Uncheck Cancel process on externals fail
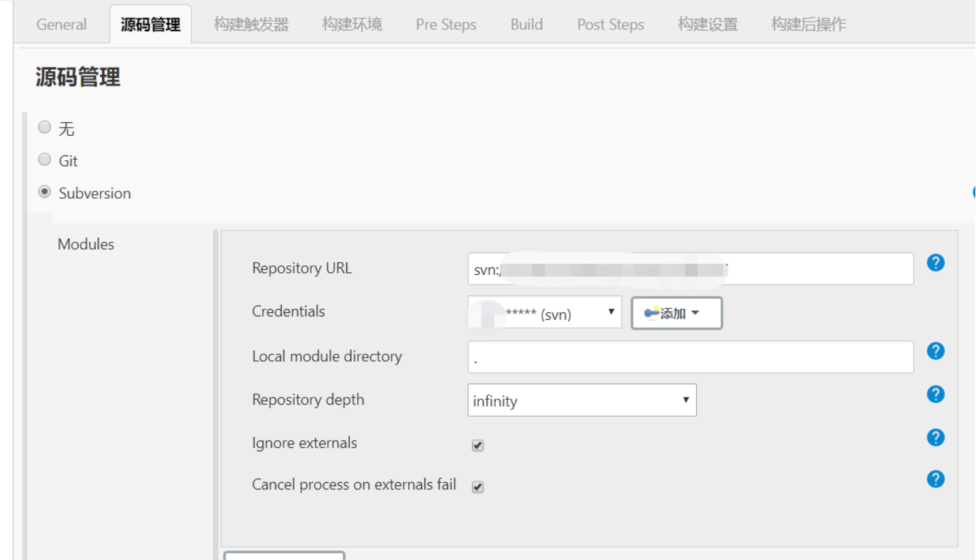This screenshot has width=976, height=560. [477, 487]
